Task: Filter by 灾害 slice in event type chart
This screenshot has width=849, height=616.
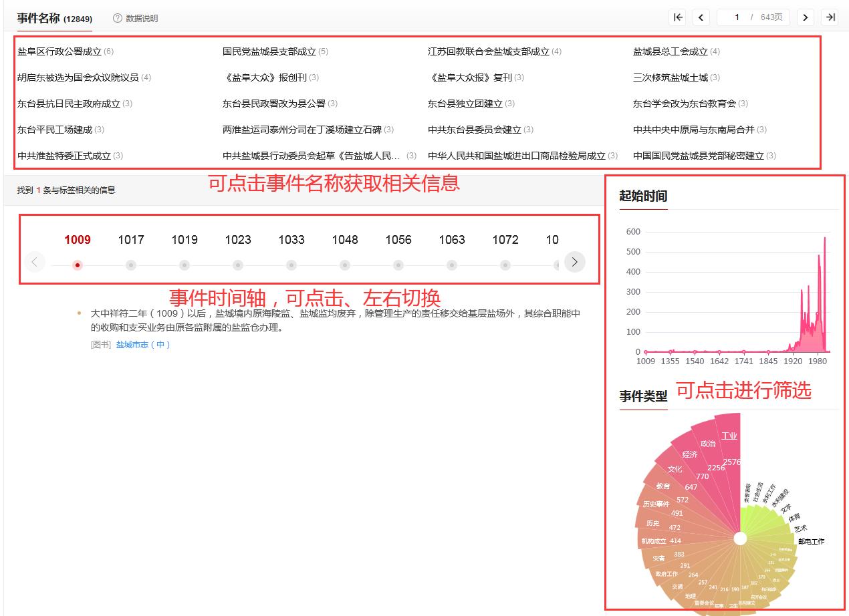Action: point(662,557)
